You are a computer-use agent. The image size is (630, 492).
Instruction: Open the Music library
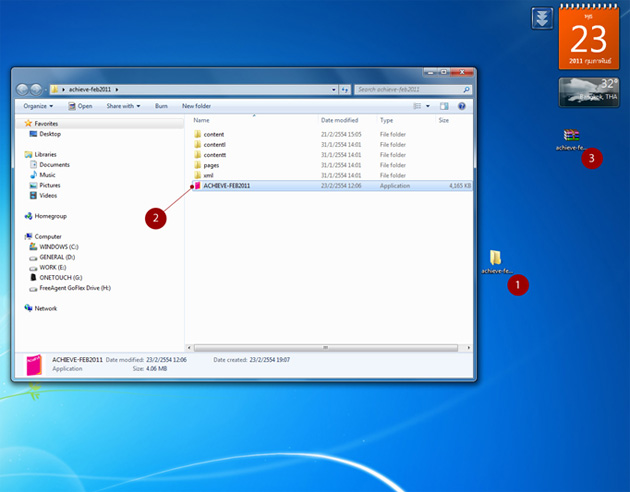47,175
